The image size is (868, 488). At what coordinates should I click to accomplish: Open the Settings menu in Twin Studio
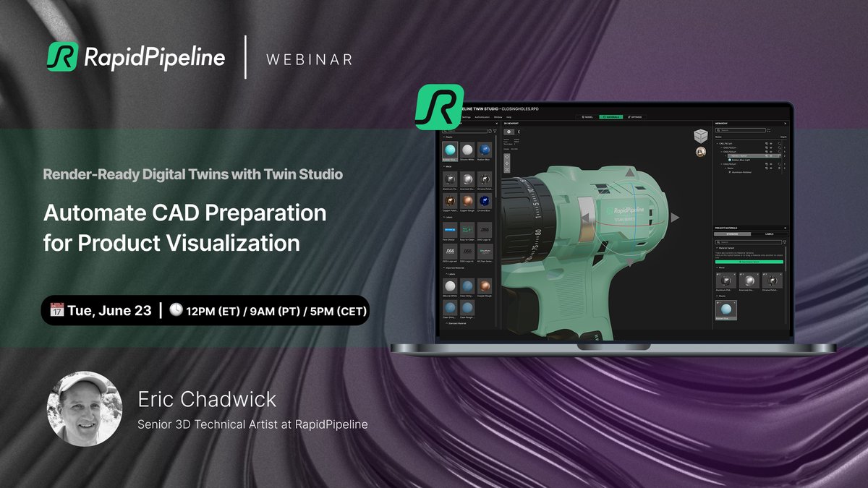pos(467,117)
